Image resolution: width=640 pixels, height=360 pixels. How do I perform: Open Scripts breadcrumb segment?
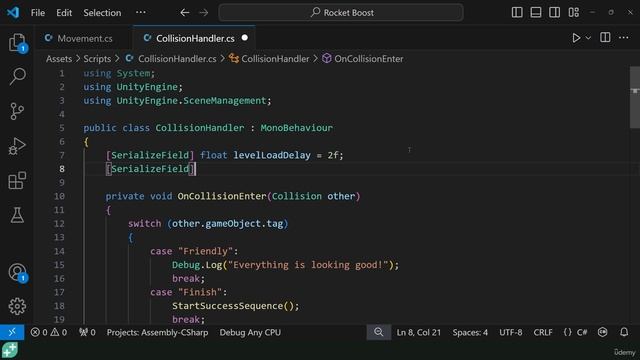(97, 59)
